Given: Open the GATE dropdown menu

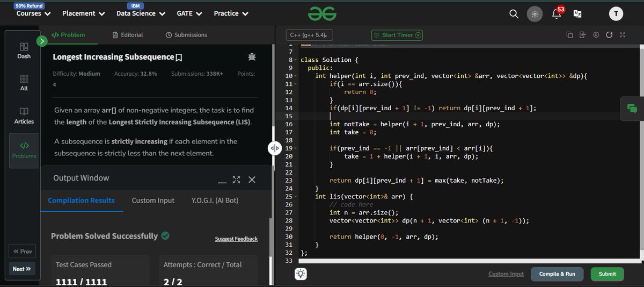Looking at the screenshot, I should click(189, 13).
